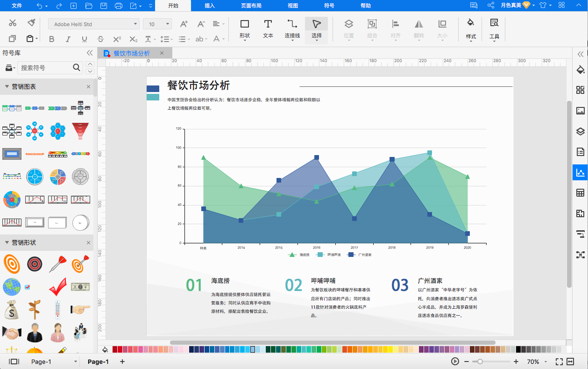Toggle italic formatting
This screenshot has width=588, height=369.
pyautogui.click(x=68, y=39)
